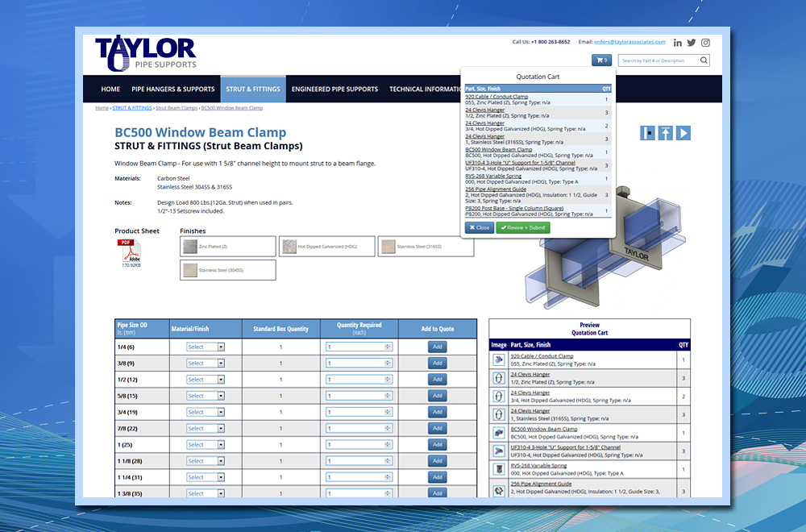Viewport: 806px width, 532px height.
Task: Open Material/Finish dropdown for 1/2 (12) row
Action: coord(206,380)
